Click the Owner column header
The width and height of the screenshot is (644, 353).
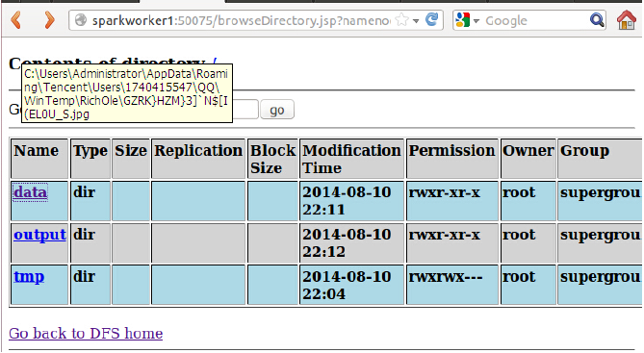tap(528, 159)
